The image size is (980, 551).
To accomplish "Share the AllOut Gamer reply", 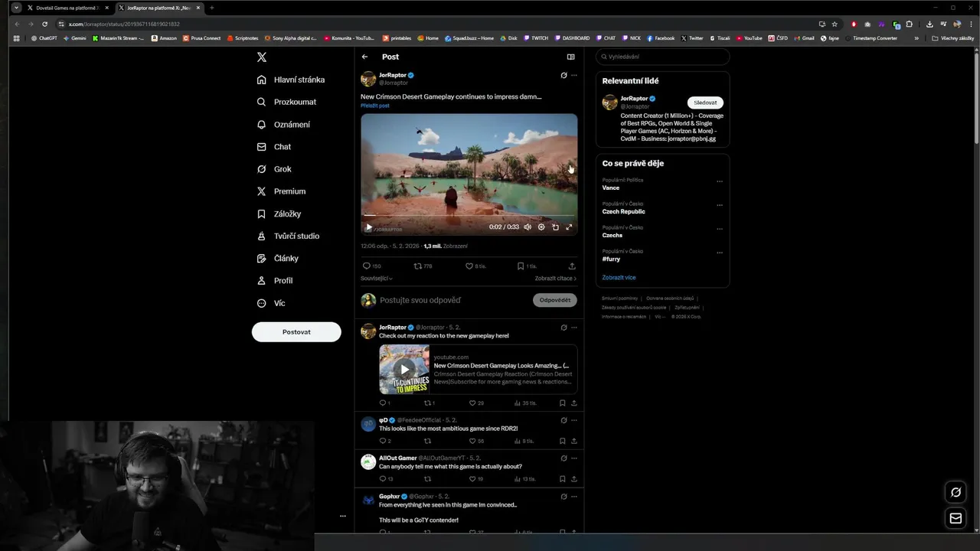I will click(x=573, y=479).
